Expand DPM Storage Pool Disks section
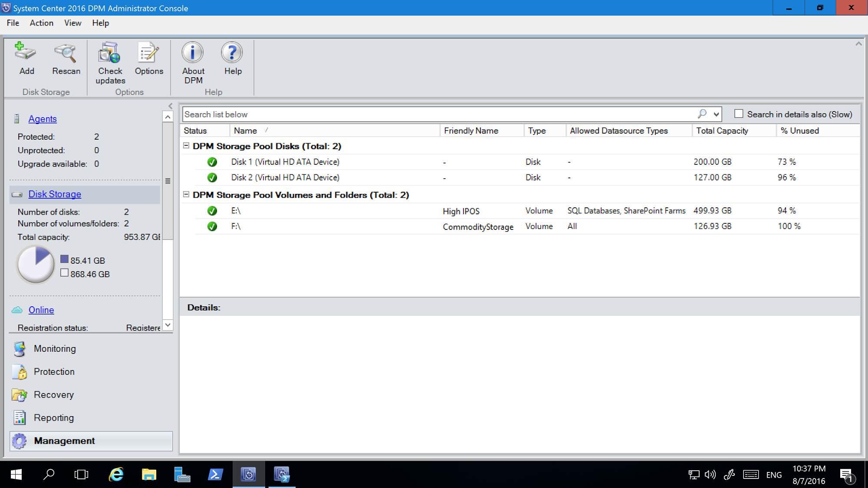 [187, 146]
